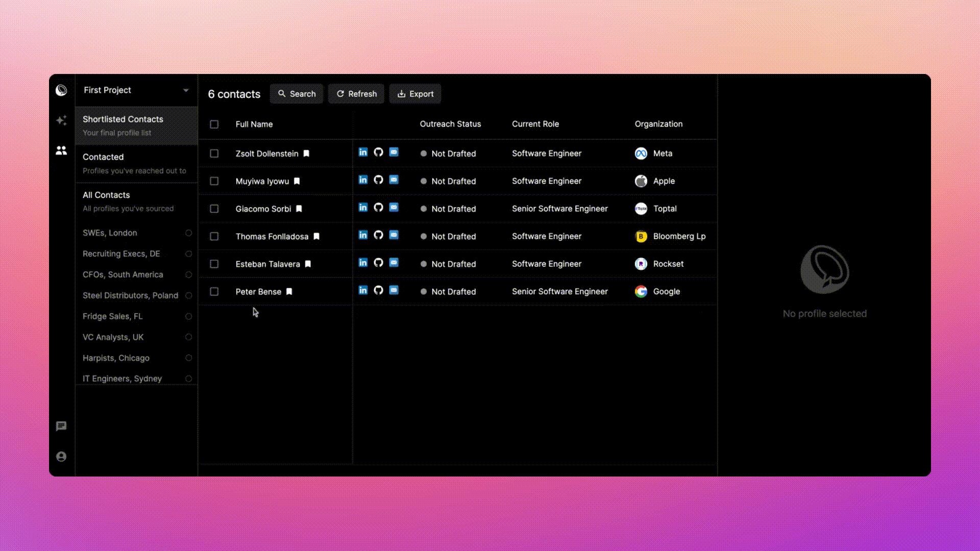The image size is (980, 551).
Task: Expand the First Project dropdown
Action: point(186,90)
